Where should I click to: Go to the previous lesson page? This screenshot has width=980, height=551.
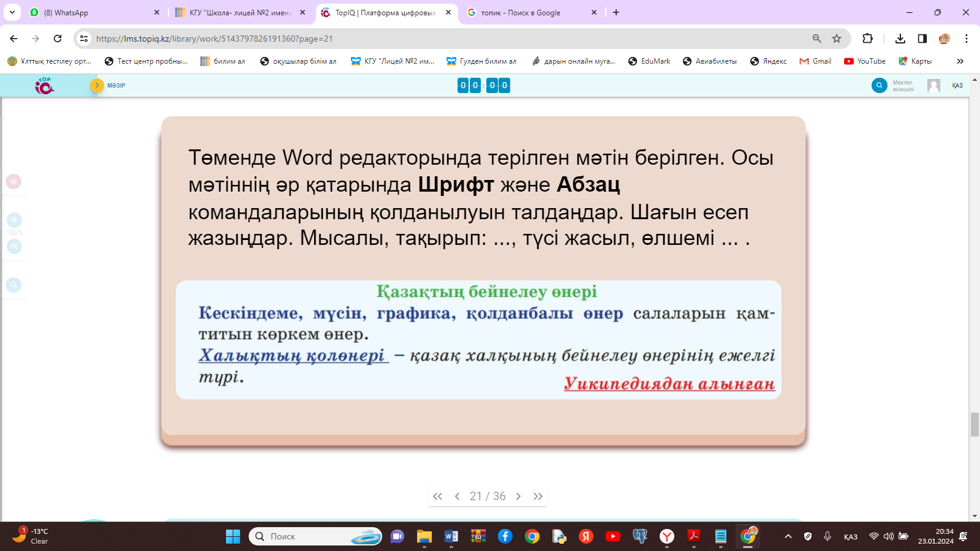pos(457,497)
